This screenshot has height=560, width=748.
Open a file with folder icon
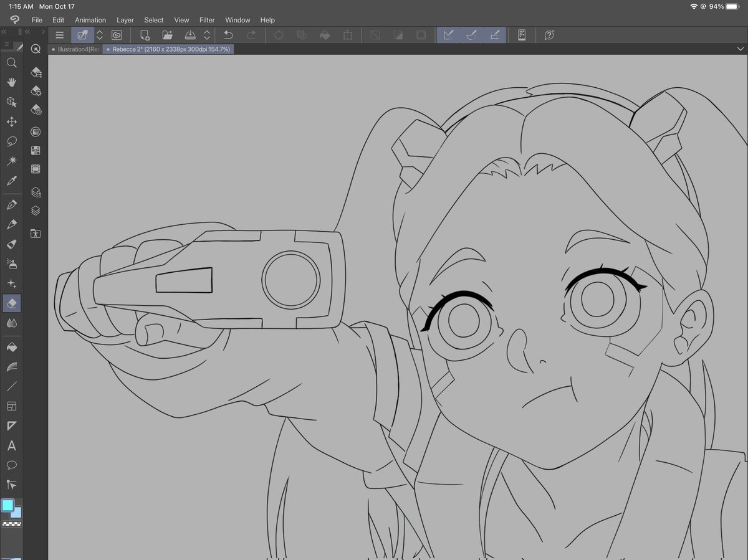[168, 36]
